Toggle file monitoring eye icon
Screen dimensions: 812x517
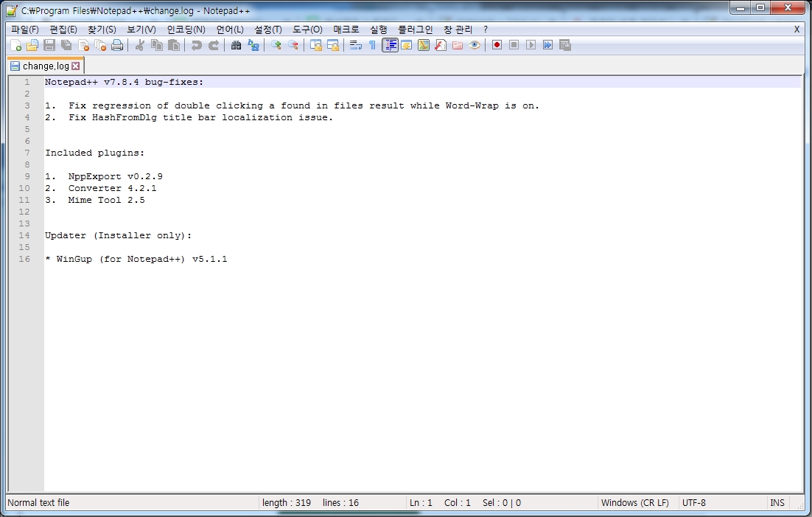(x=475, y=45)
